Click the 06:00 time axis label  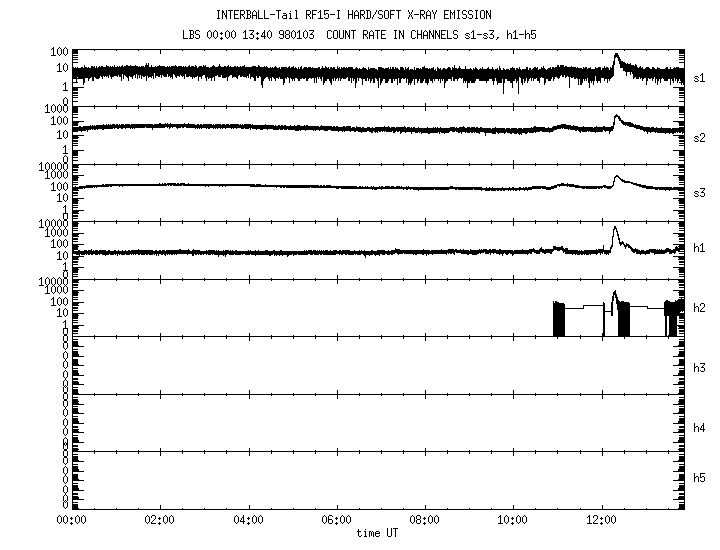[336, 520]
